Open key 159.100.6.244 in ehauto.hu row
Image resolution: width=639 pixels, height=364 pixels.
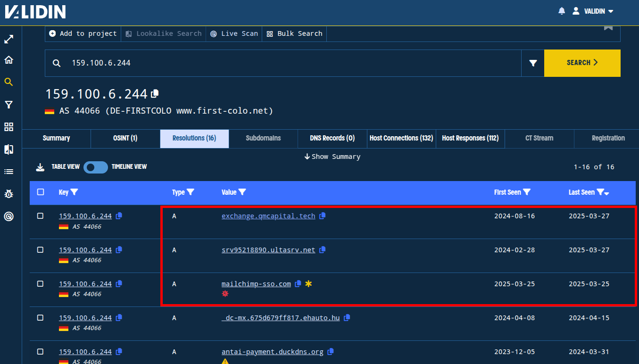(x=85, y=318)
